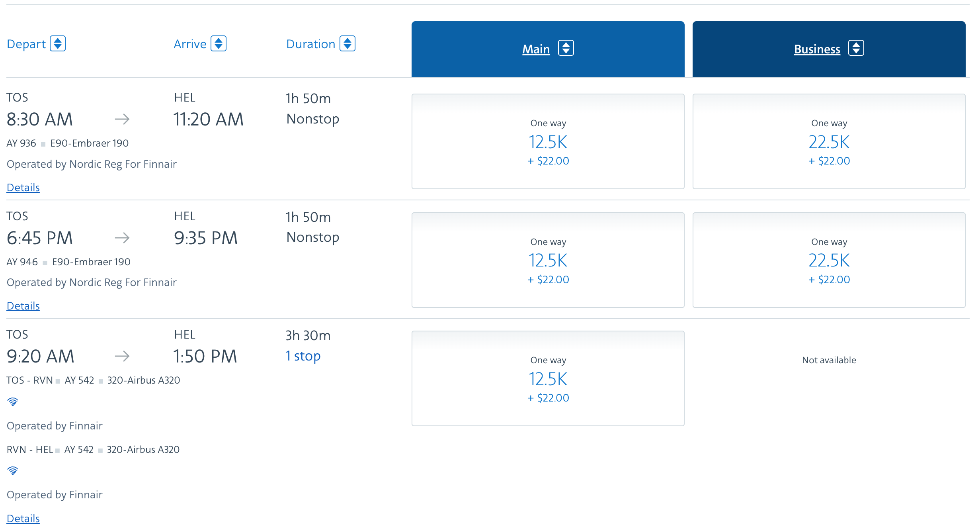Sort flights by Depart column
Image resolution: width=980 pixels, height=529 pixels.
click(x=27, y=44)
